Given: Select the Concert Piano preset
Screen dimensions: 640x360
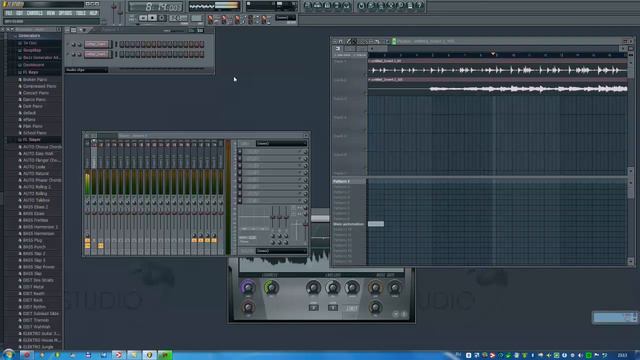Looking at the screenshot, I should [x=36, y=93].
